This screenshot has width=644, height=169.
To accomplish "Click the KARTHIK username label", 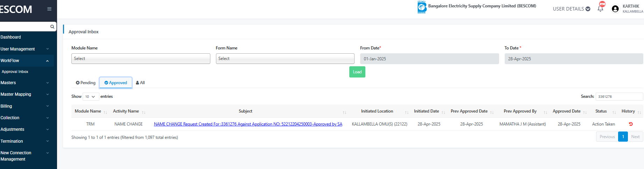I will 631,6.
